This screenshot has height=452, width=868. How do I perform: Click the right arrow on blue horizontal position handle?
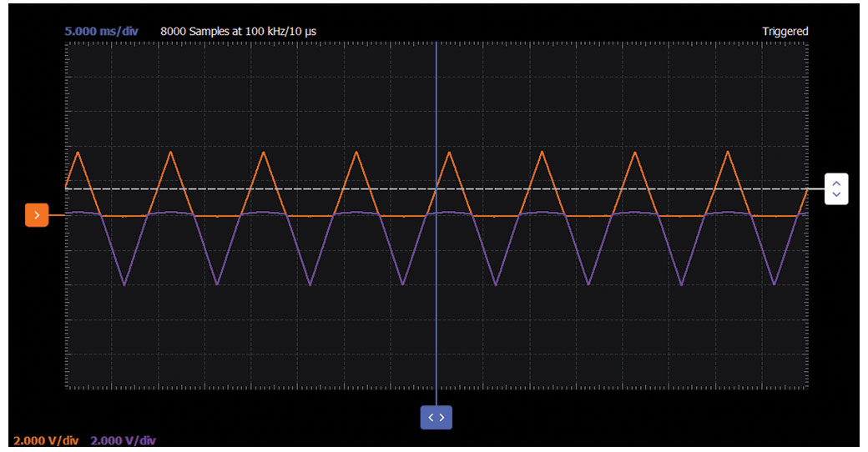point(442,418)
